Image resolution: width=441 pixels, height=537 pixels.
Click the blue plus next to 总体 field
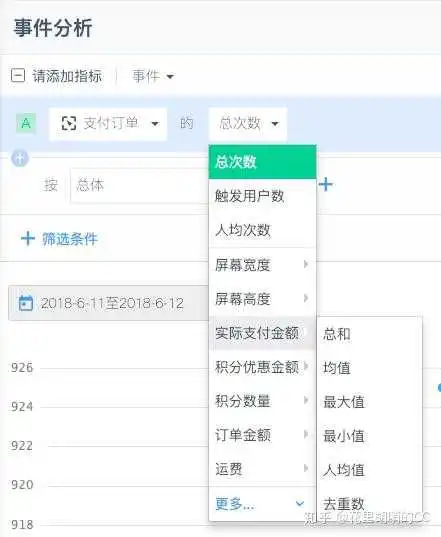click(326, 185)
